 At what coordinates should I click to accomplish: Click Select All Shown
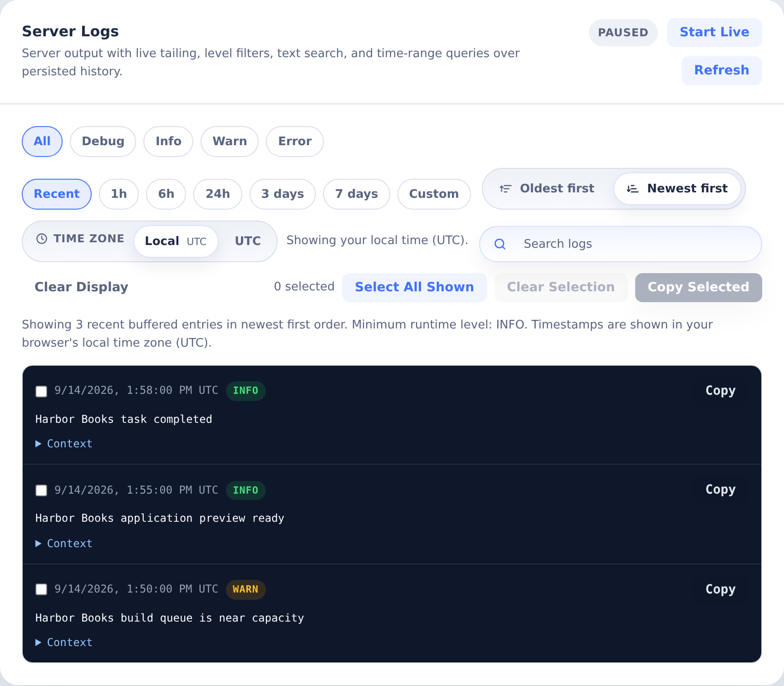click(x=415, y=288)
